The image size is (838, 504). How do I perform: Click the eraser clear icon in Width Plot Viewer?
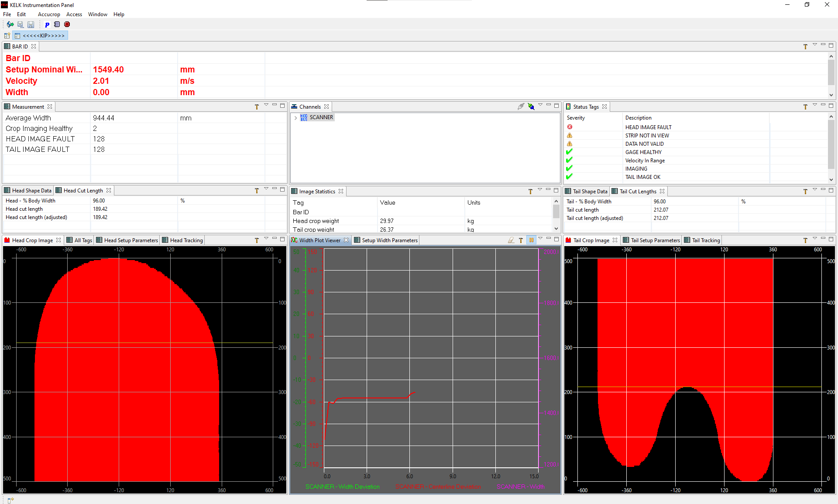[511, 240]
